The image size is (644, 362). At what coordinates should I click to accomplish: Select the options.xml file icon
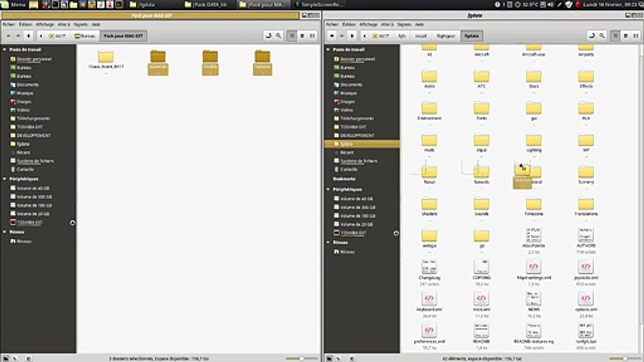(x=586, y=299)
